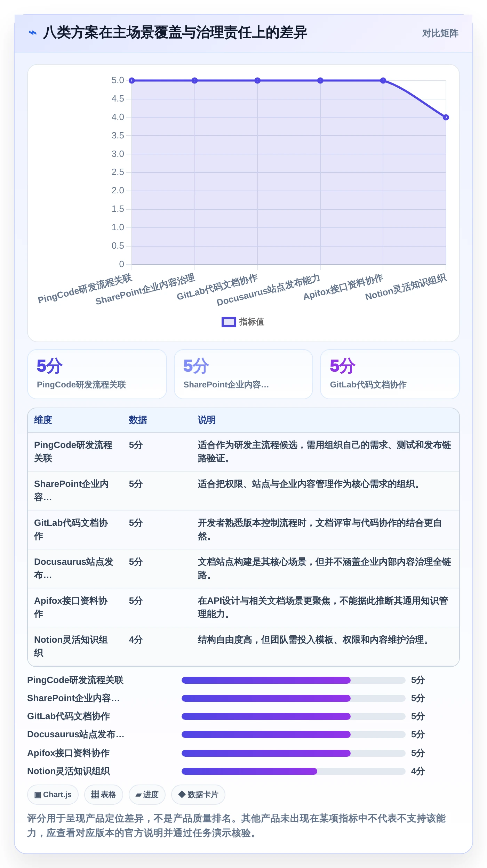Click the Notion灵活知识组织 x-axis label

(406, 287)
